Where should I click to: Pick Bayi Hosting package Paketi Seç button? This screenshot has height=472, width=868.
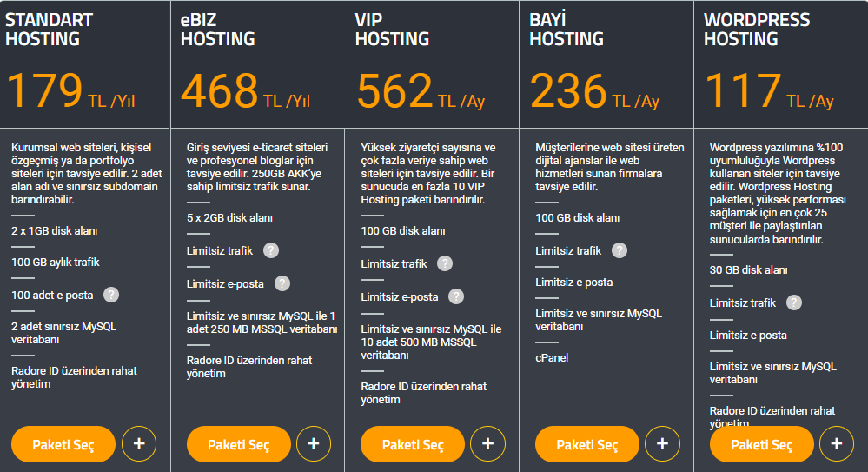click(587, 444)
